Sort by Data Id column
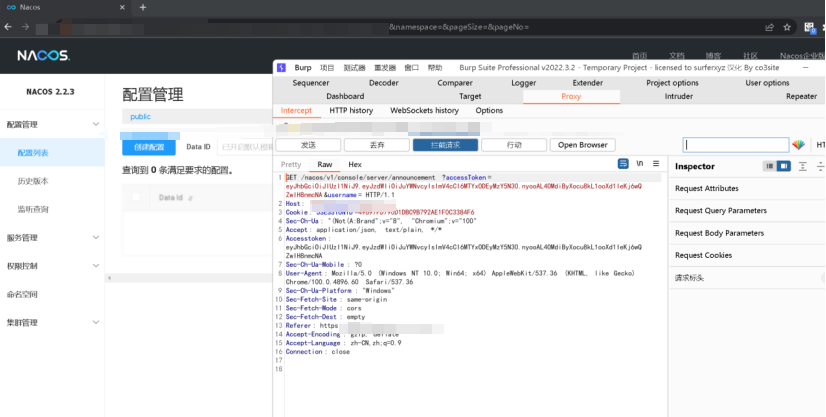The height and width of the screenshot is (417, 826). pyautogui.click(x=190, y=198)
